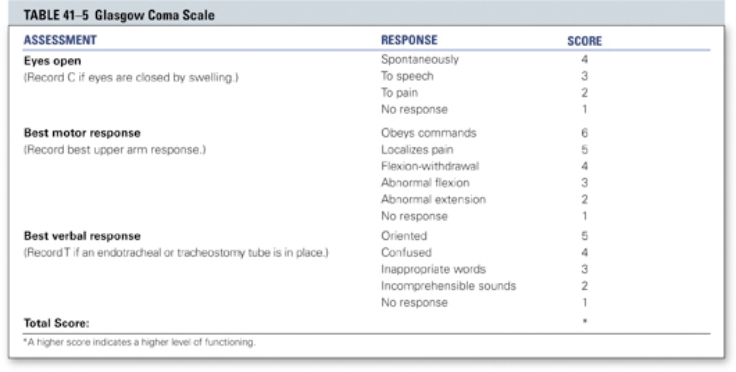Click the 'Total Score:' label
The image size is (736, 372).
(x=56, y=324)
